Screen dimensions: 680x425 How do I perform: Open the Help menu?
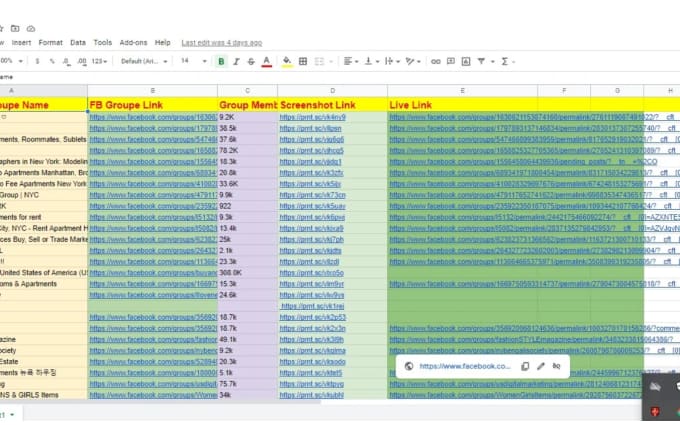[163, 42]
